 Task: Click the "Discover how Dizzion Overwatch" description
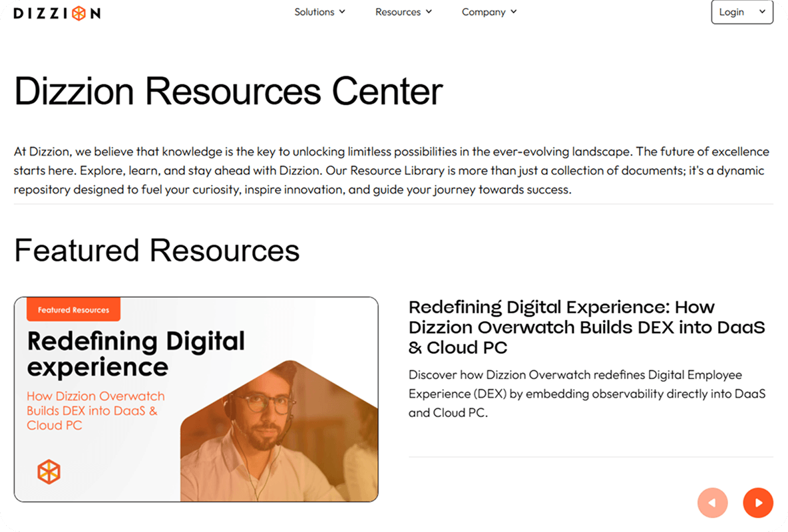[x=587, y=394]
